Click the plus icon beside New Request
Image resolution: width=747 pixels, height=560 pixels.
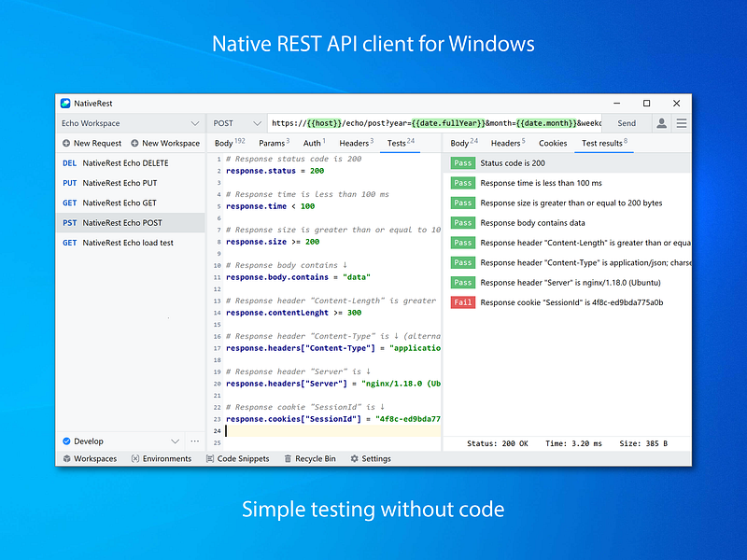click(x=66, y=144)
